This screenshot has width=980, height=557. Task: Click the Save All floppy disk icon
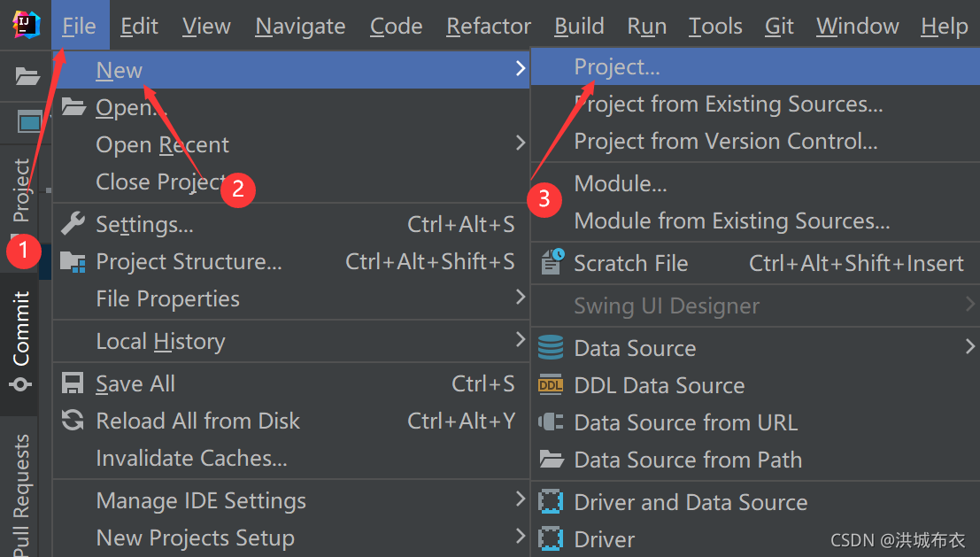pos(73,383)
